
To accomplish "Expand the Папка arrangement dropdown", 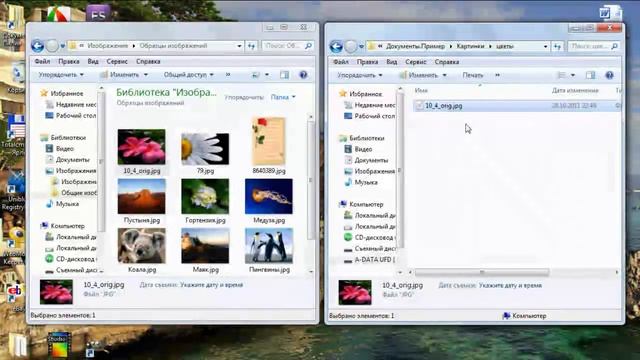I will [283, 97].
